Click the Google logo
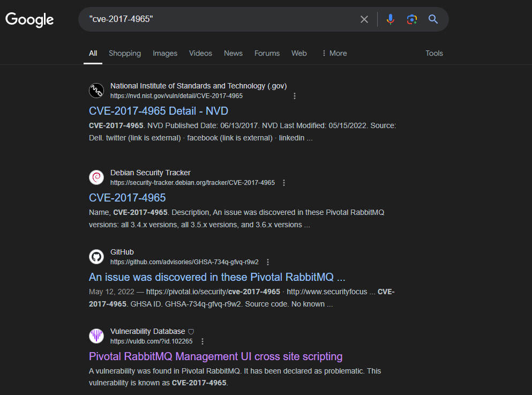Viewport: 532px width, 395px height. click(x=29, y=20)
